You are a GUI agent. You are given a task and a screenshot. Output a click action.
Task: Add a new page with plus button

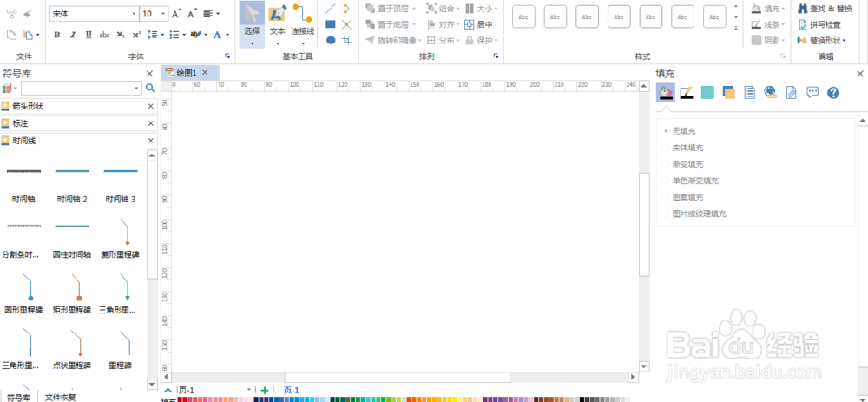tap(265, 391)
